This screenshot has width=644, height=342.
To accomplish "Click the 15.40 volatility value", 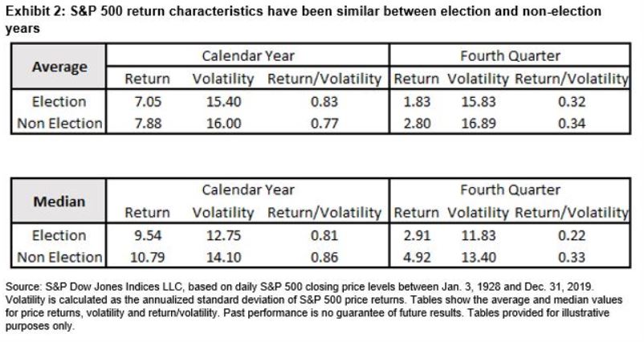I will coord(223,102).
